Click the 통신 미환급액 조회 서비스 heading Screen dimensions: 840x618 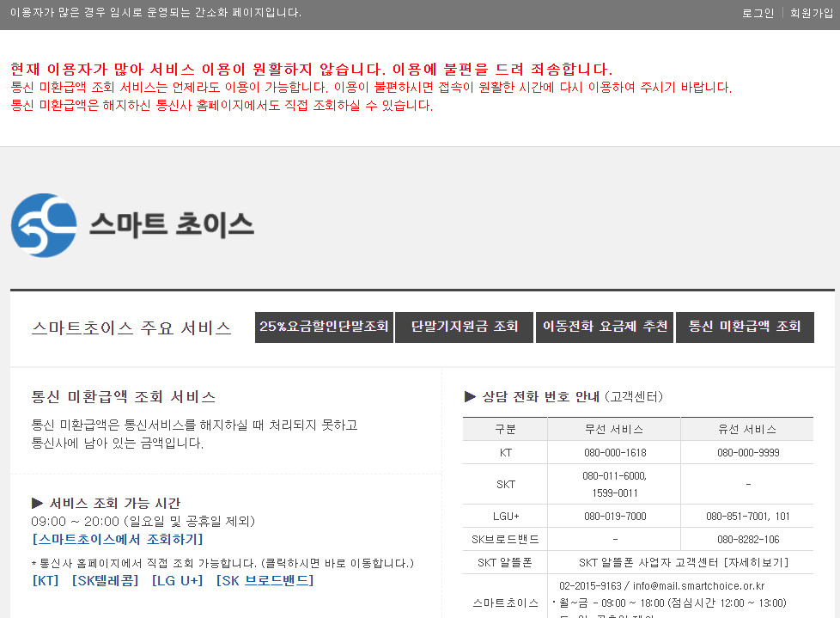coord(123,396)
